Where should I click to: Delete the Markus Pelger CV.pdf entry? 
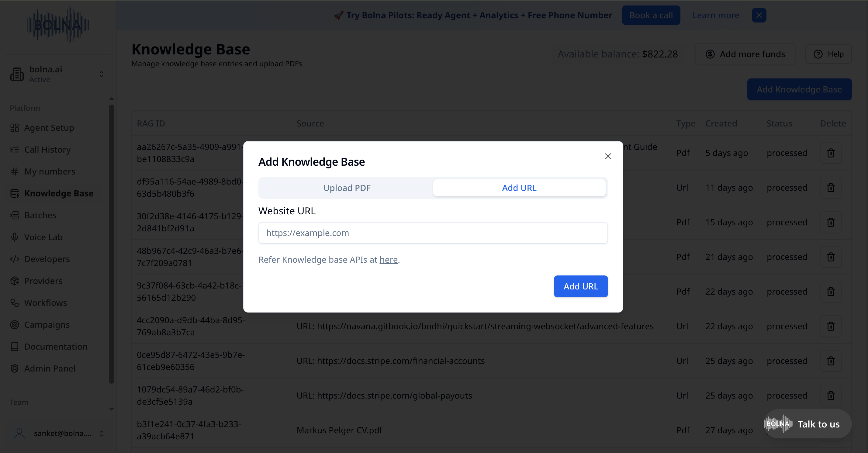pos(831,430)
